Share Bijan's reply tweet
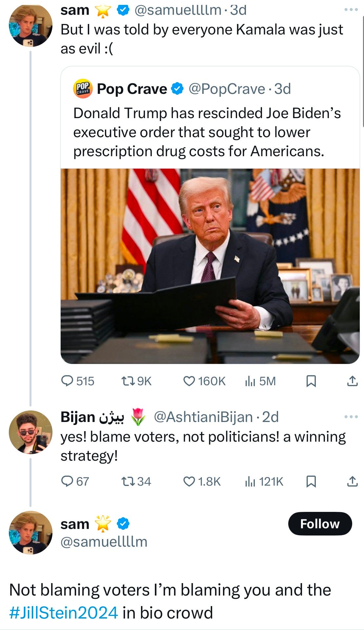This screenshot has height=630, width=364. click(352, 481)
